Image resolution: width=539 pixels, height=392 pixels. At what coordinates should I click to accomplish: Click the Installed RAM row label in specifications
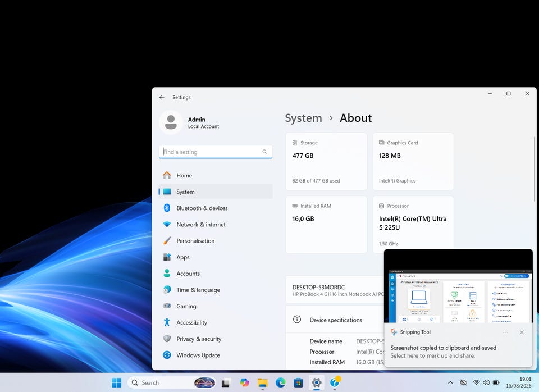[327, 362]
